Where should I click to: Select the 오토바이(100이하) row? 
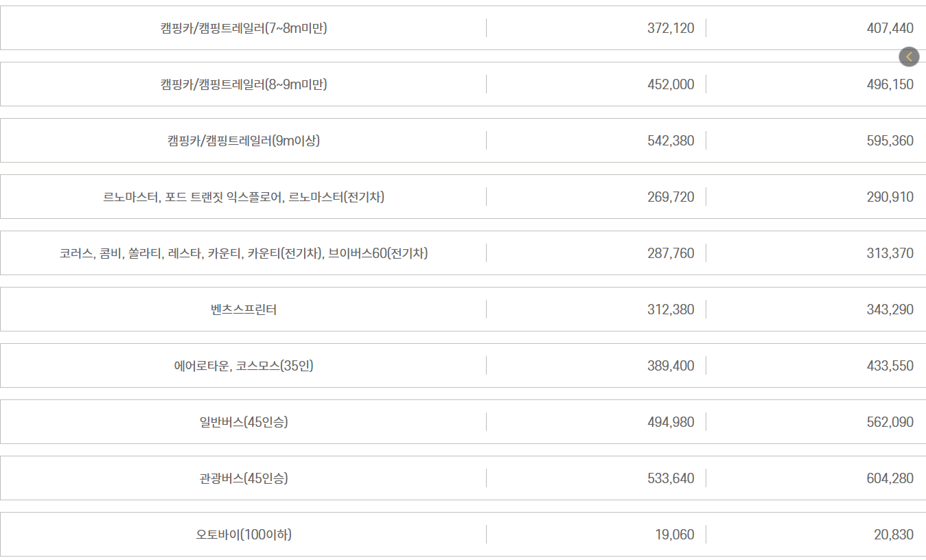243,534
